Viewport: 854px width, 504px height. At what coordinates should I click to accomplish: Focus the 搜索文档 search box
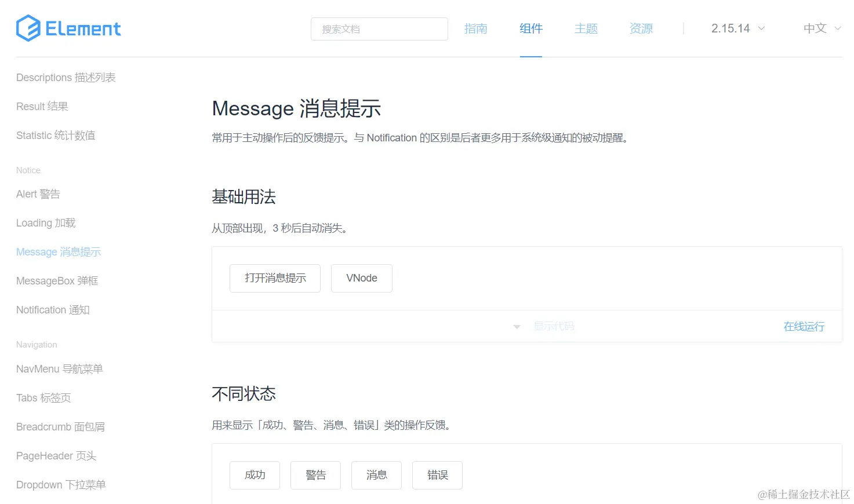click(x=379, y=29)
